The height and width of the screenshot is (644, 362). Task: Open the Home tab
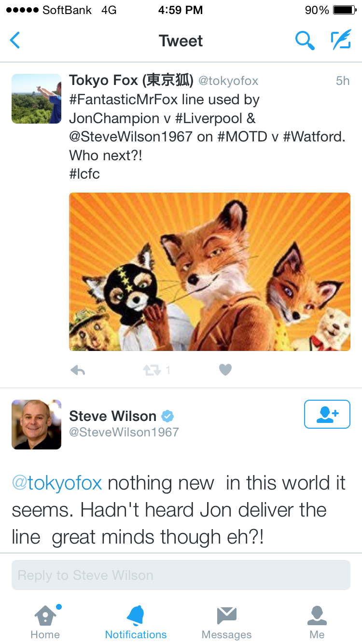(x=45, y=622)
